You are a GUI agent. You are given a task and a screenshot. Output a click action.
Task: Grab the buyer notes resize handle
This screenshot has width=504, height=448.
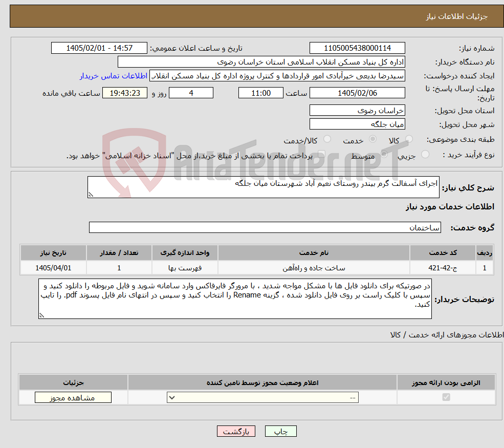coord(41,315)
